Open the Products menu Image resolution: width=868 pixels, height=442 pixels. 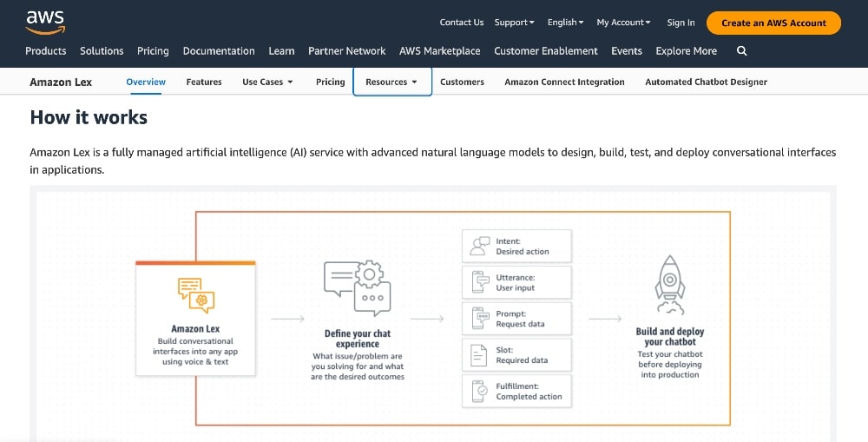coord(46,51)
